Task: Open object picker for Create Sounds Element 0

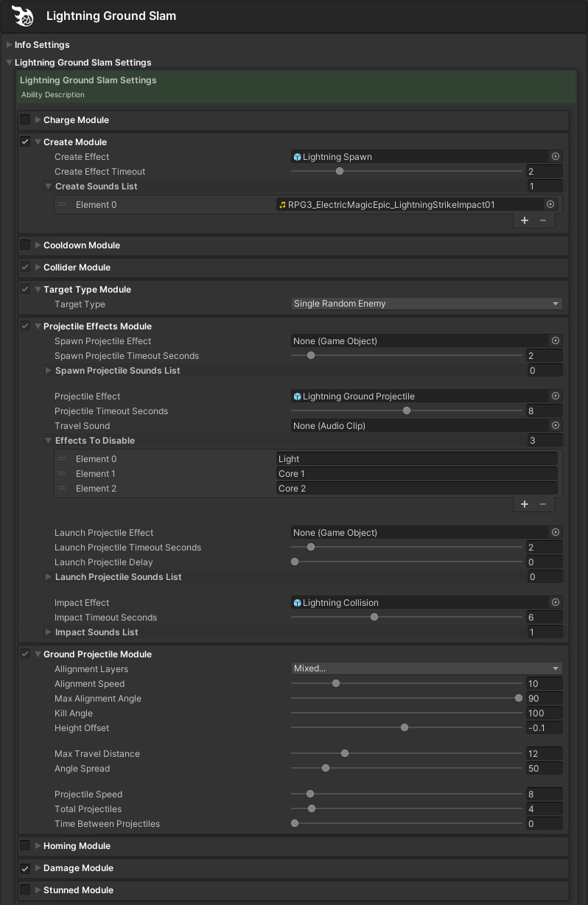Action: (550, 205)
